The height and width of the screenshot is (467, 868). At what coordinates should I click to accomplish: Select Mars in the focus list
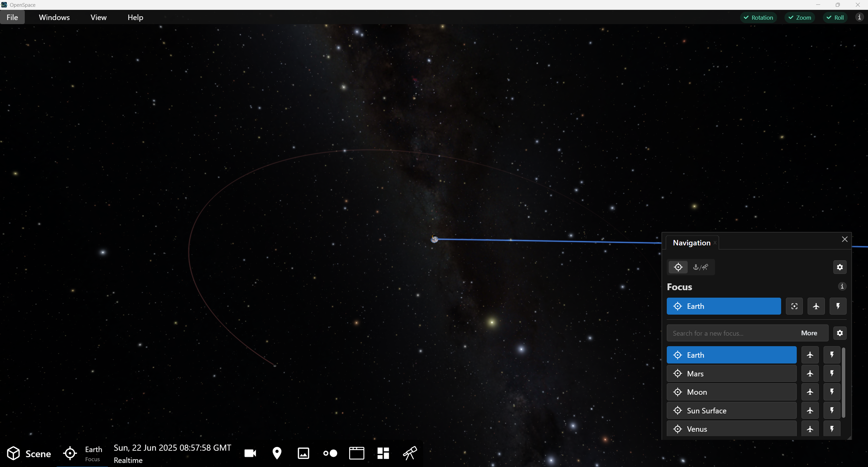tap(732, 374)
